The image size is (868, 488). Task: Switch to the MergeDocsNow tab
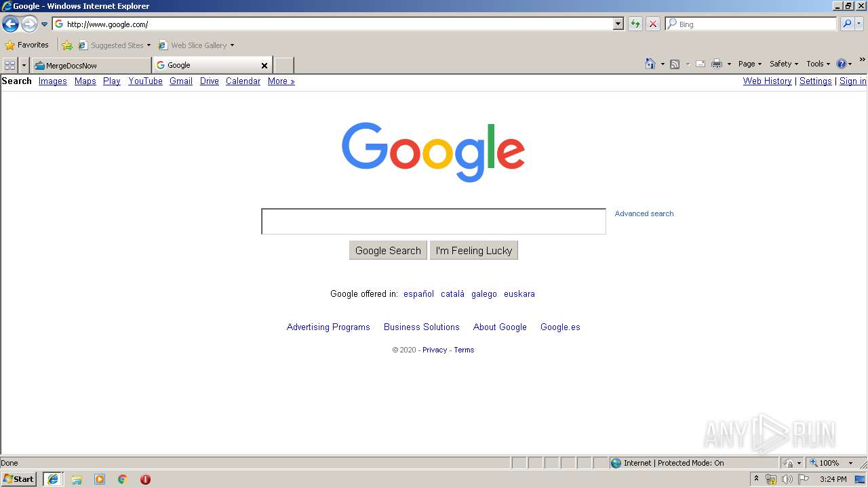coord(91,65)
